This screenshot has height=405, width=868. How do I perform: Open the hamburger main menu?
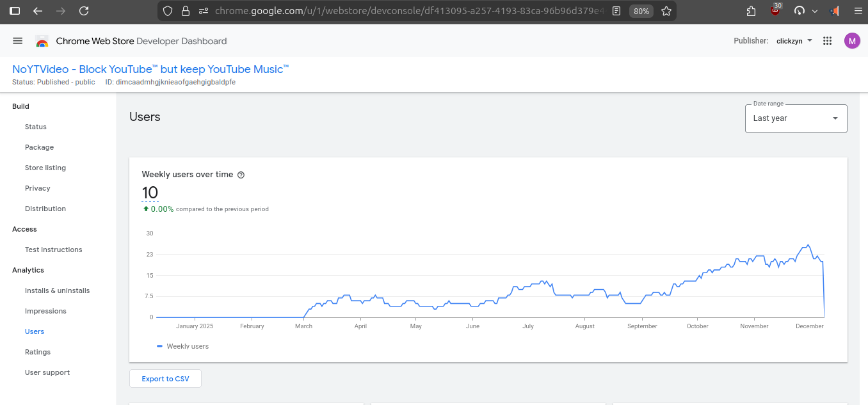click(18, 41)
